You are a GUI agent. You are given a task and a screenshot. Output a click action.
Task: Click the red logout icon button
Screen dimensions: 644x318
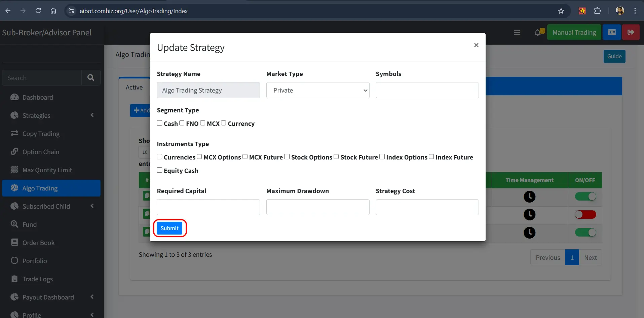(631, 32)
